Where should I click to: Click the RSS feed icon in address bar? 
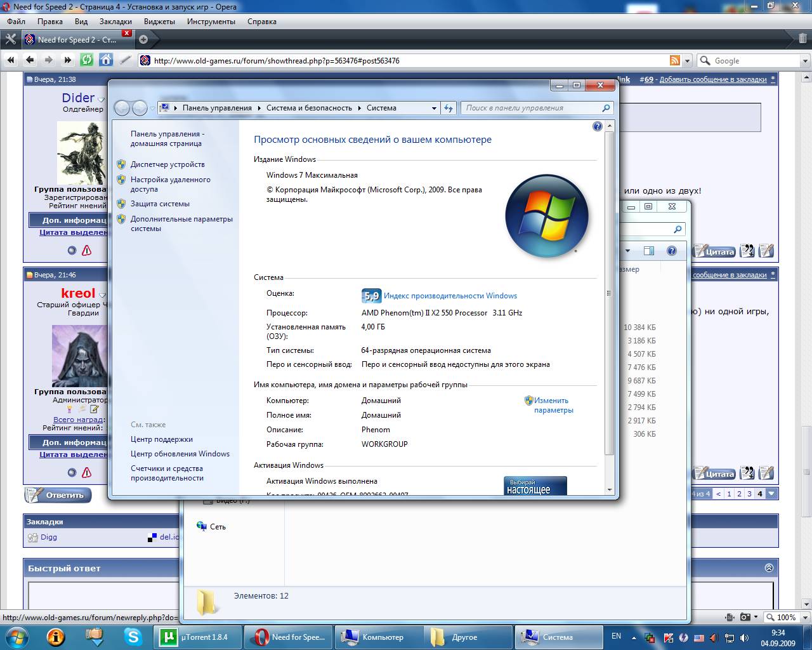tap(675, 60)
